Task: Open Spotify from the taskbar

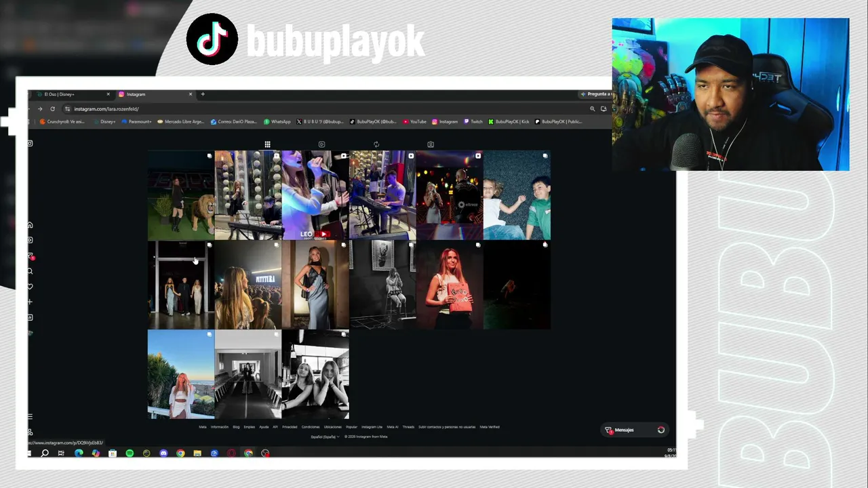Action: point(130,453)
